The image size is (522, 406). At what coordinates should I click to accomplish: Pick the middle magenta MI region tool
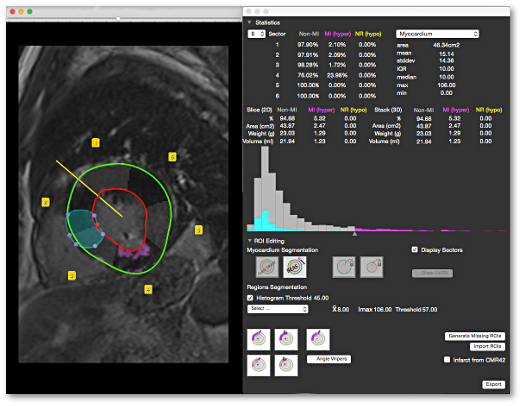click(x=286, y=339)
